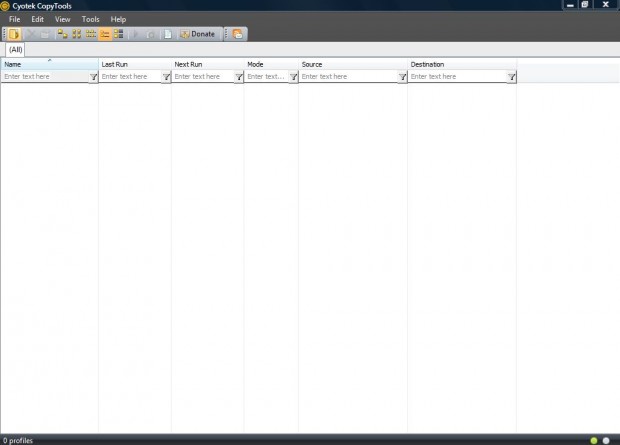The image size is (620, 445).
Task: Open the Edit menu
Action: (x=38, y=19)
